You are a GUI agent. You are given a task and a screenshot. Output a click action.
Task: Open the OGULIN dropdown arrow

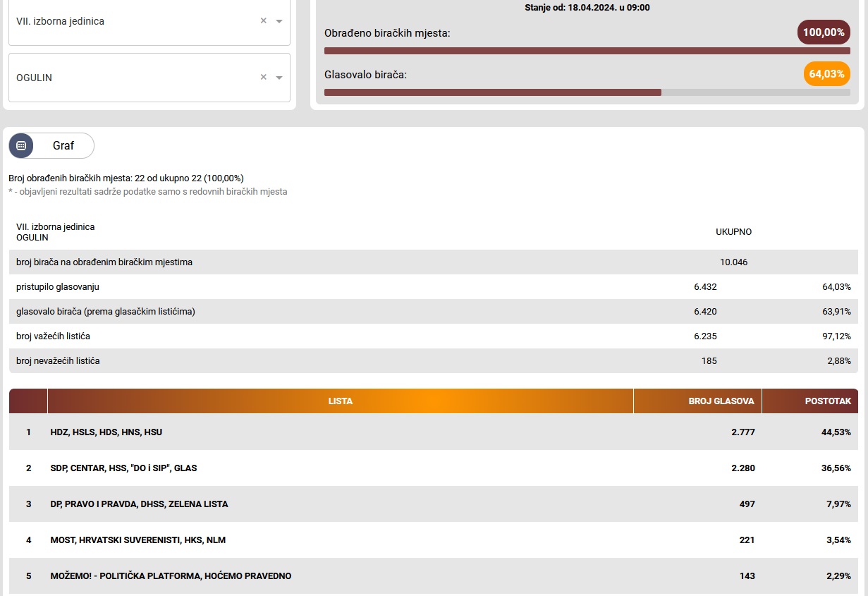(279, 78)
